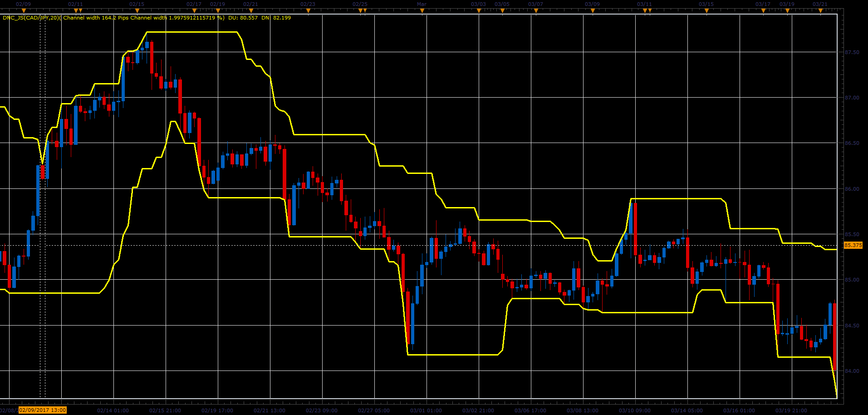Click the orange marker under 03/19
This screenshot has height=415, width=868.
(x=787, y=11)
